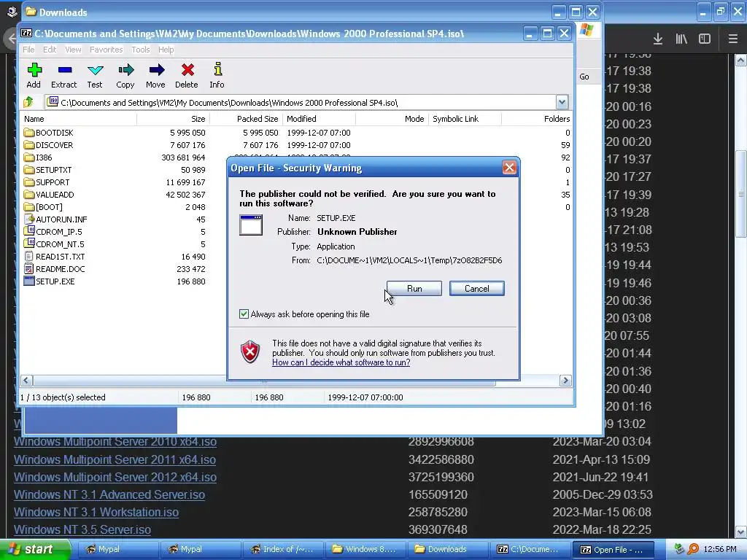This screenshot has height=560, width=747.
Task: Select the I386 folder
Action: (x=38, y=157)
